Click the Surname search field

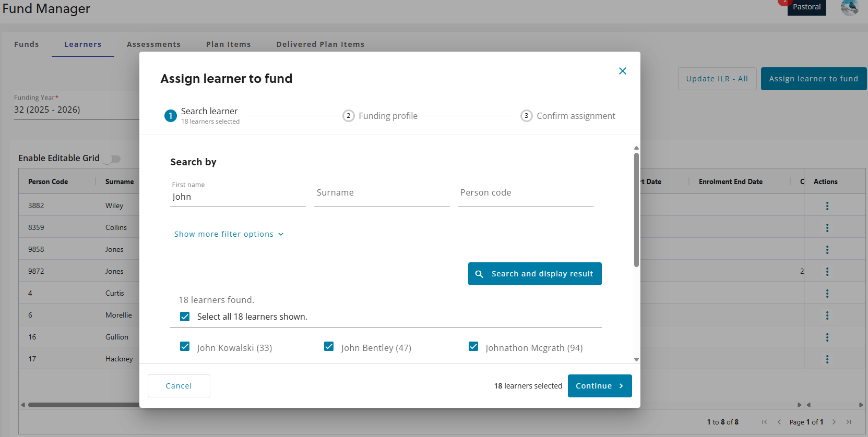[x=382, y=193]
